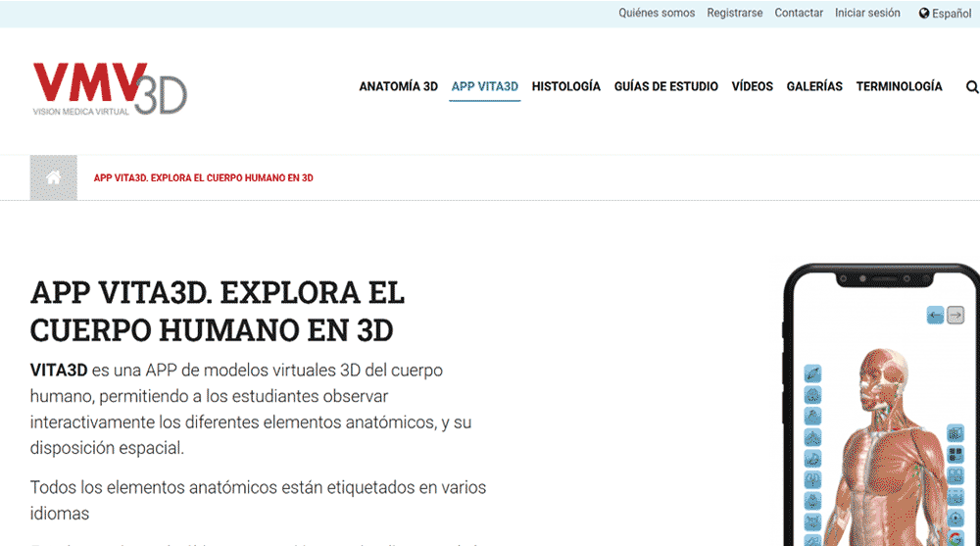
Task: Open the Quiénes somos link
Action: pos(657,13)
